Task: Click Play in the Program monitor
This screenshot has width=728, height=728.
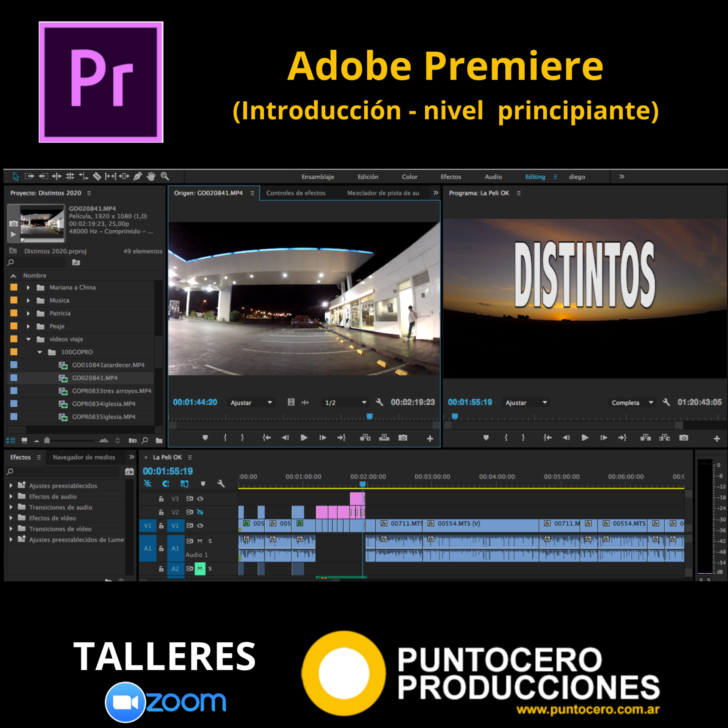Action: pyautogui.click(x=585, y=438)
